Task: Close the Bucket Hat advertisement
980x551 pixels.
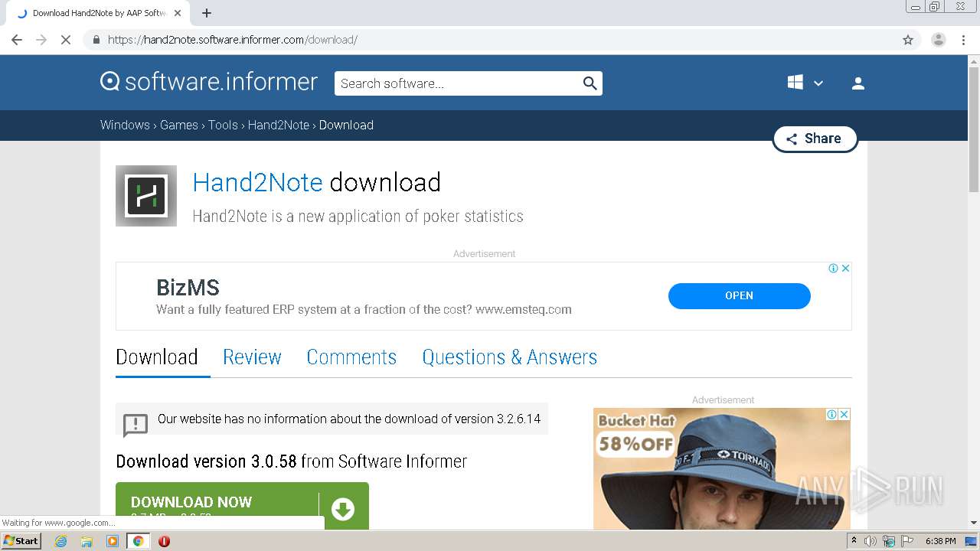Action: (844, 414)
